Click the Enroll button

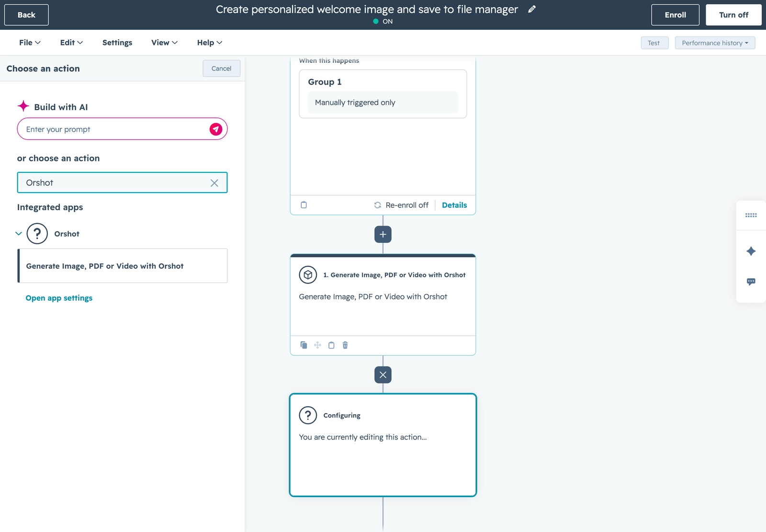coord(675,15)
